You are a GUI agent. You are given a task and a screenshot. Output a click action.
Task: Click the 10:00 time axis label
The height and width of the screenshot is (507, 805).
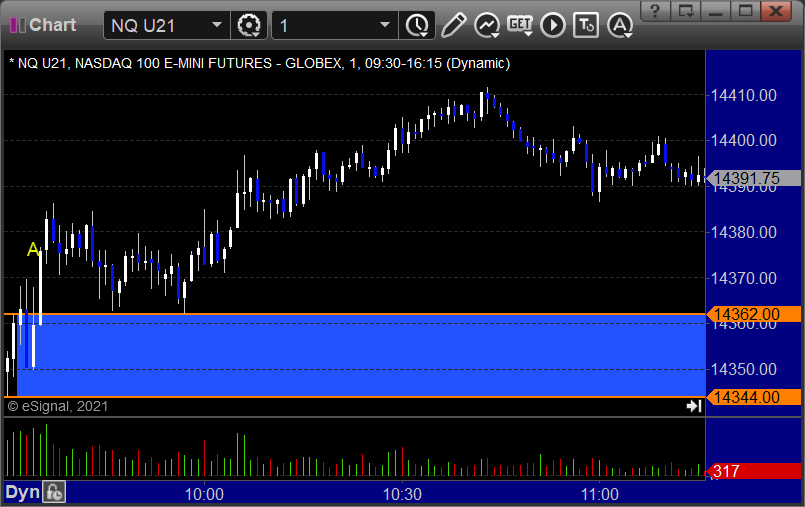coord(204,494)
